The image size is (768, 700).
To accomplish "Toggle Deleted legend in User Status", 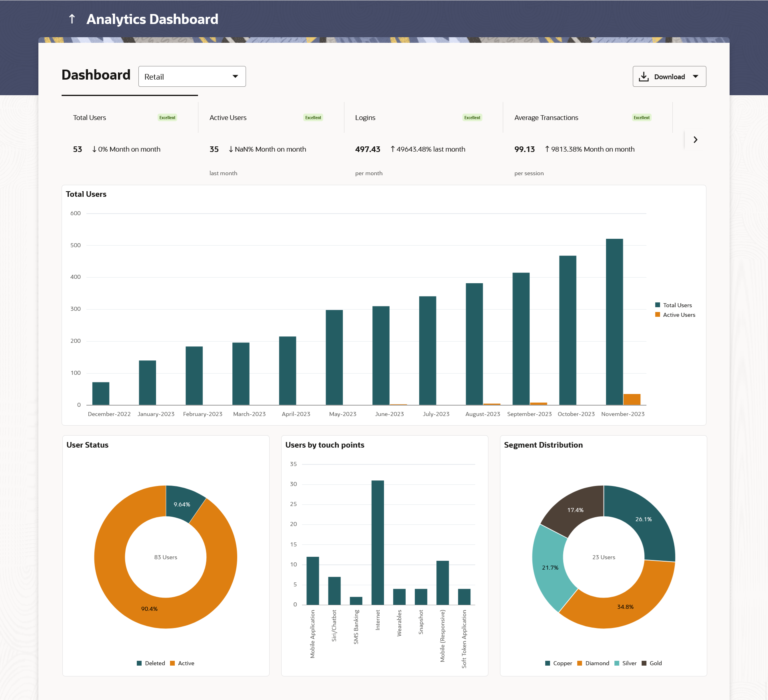I will pyautogui.click(x=154, y=663).
